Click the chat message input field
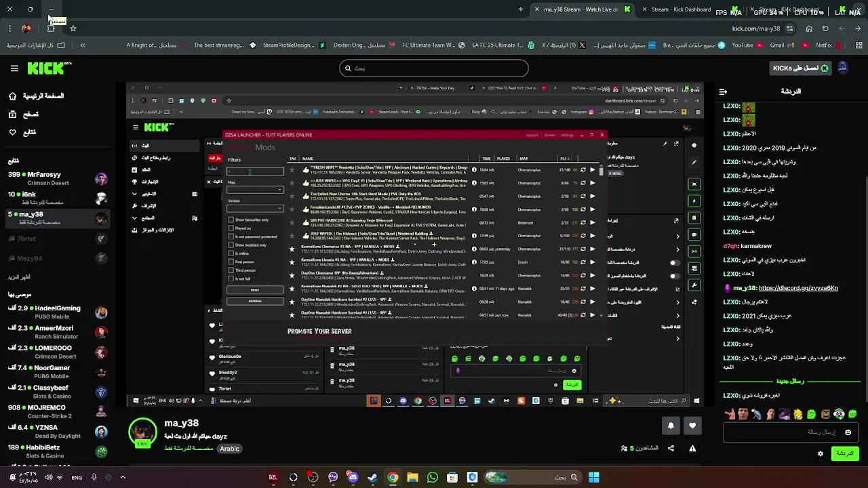The height and width of the screenshot is (488, 868). pos(791,432)
